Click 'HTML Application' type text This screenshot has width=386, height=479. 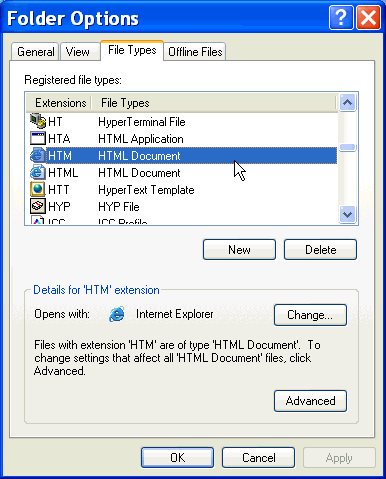point(141,139)
